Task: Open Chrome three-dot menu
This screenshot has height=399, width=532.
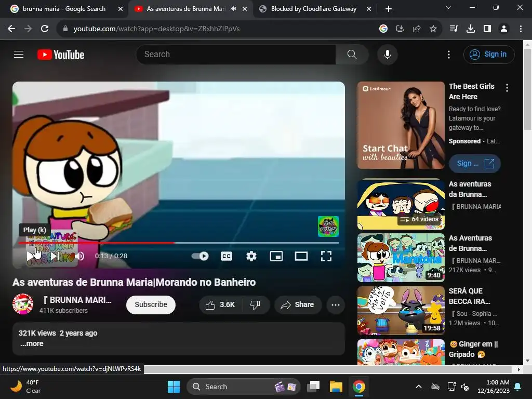Action: pos(521,29)
